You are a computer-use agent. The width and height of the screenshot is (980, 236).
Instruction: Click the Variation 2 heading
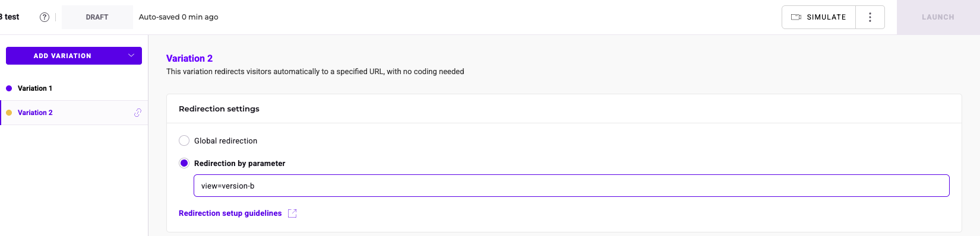(x=189, y=58)
